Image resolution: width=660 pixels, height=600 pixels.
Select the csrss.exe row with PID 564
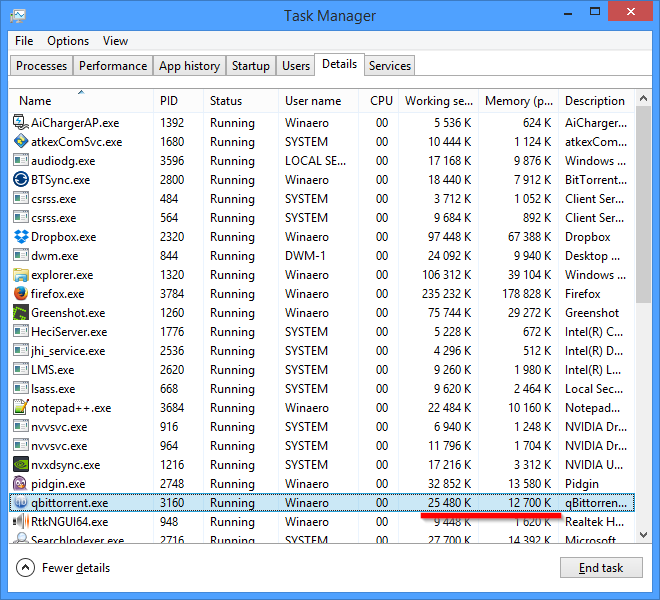pos(322,218)
